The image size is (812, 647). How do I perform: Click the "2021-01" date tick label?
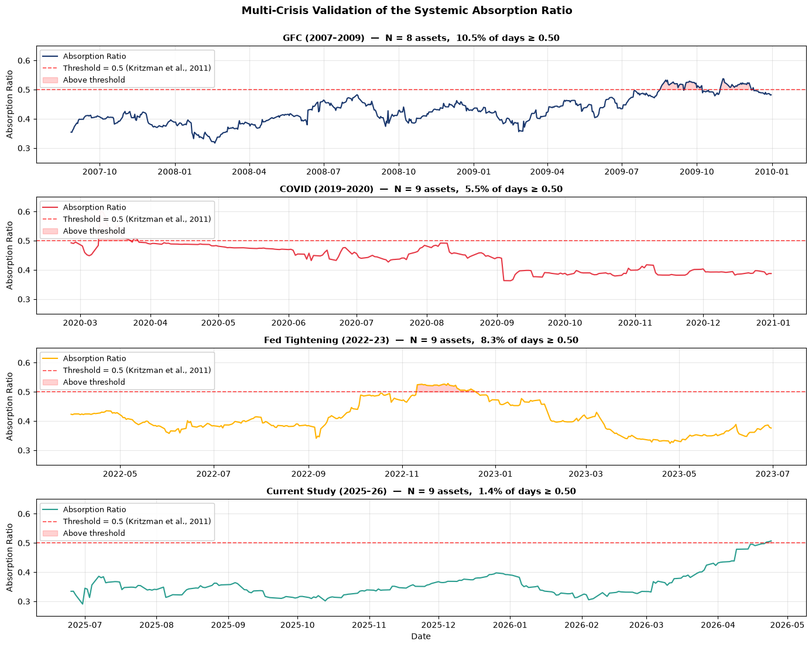[x=773, y=322]
